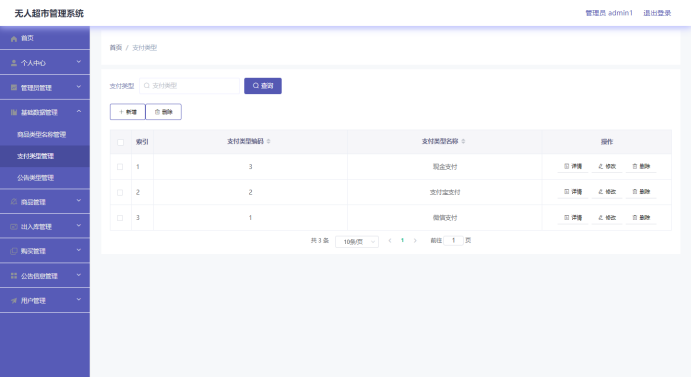Expand the 商品管理 menu chevron
Screen dimensions: 692x377
(79, 201)
